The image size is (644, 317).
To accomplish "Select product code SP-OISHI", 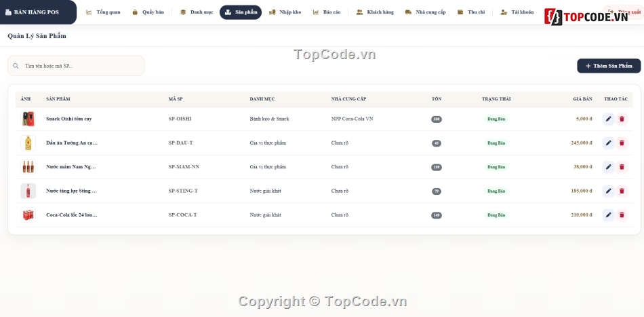I will click(x=180, y=119).
